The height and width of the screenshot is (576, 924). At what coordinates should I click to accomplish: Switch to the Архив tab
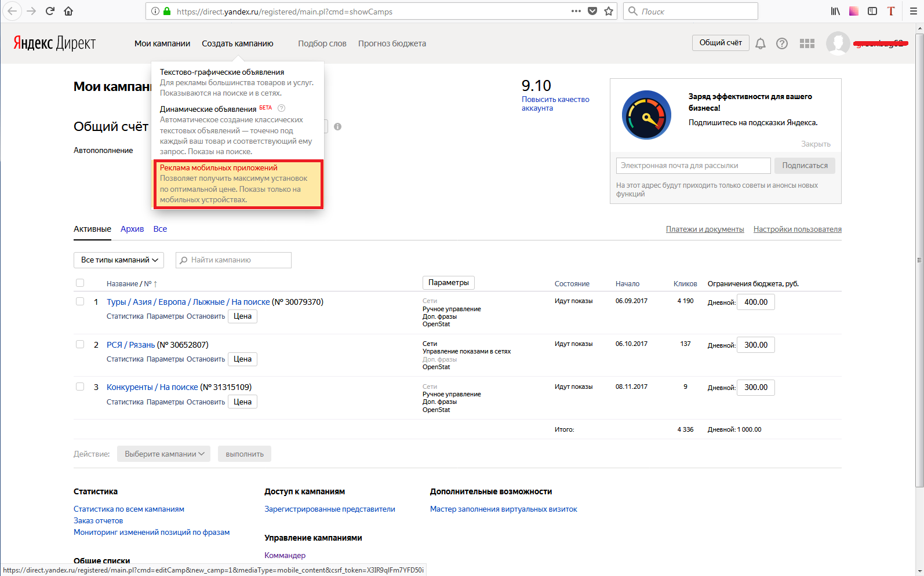pos(132,229)
